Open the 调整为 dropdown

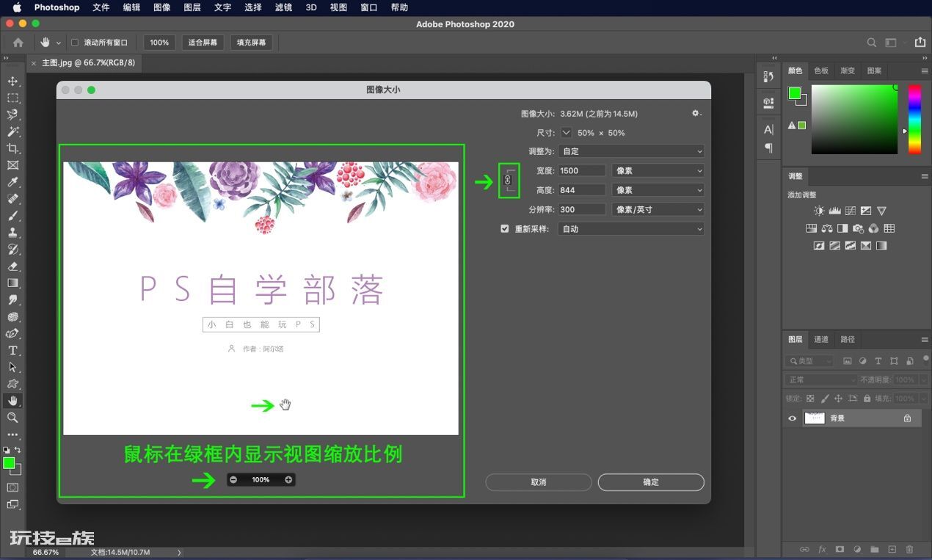coord(631,151)
